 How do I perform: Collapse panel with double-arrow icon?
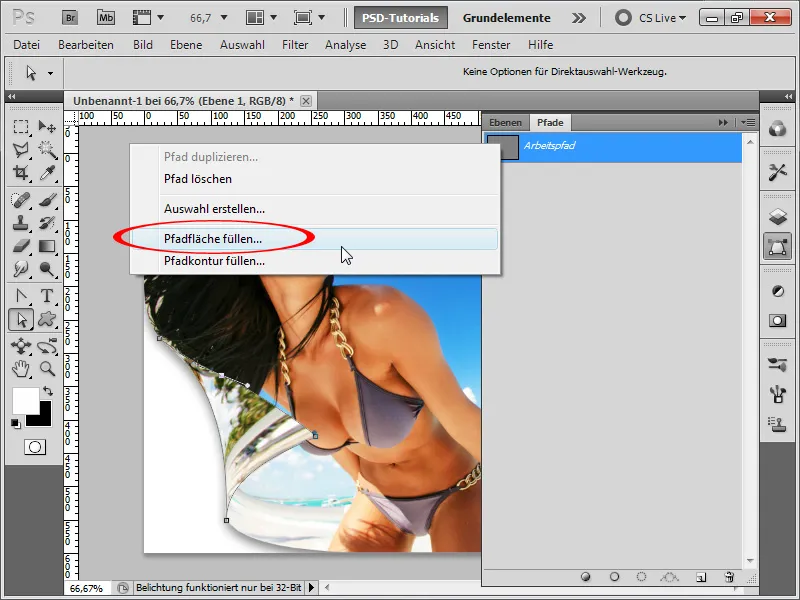[x=723, y=122]
